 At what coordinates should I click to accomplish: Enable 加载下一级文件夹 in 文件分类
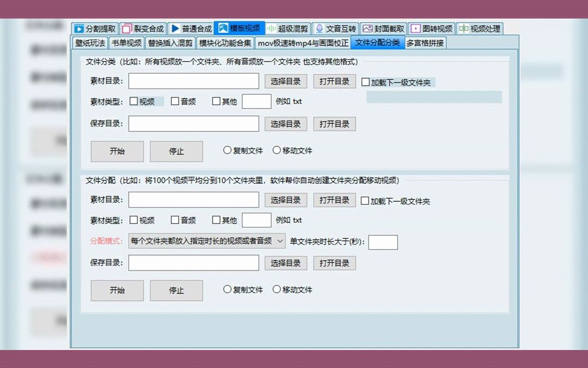tap(365, 81)
